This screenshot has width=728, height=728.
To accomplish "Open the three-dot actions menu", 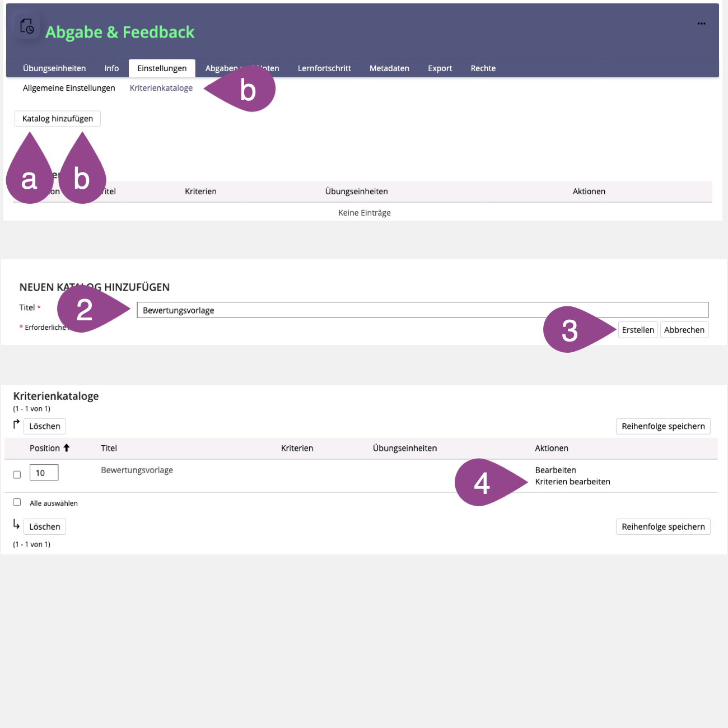I will coord(701,24).
